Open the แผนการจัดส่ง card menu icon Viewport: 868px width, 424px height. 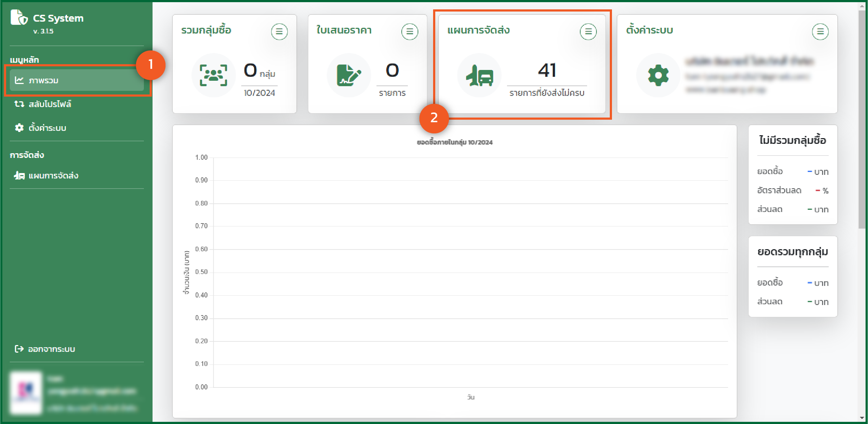(x=588, y=32)
